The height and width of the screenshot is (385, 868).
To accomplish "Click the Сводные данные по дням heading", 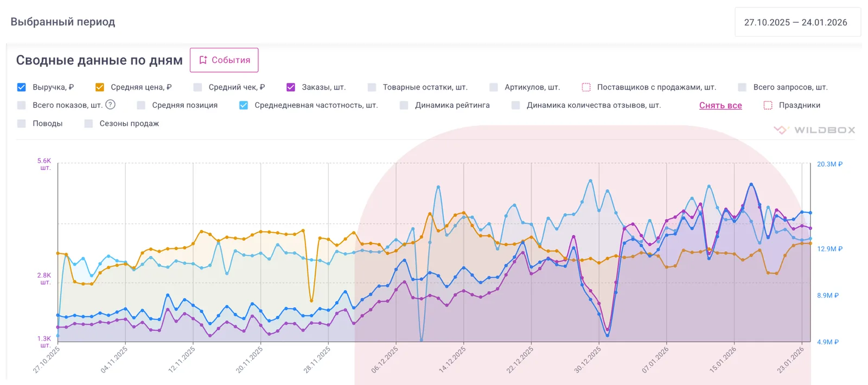I will point(99,60).
